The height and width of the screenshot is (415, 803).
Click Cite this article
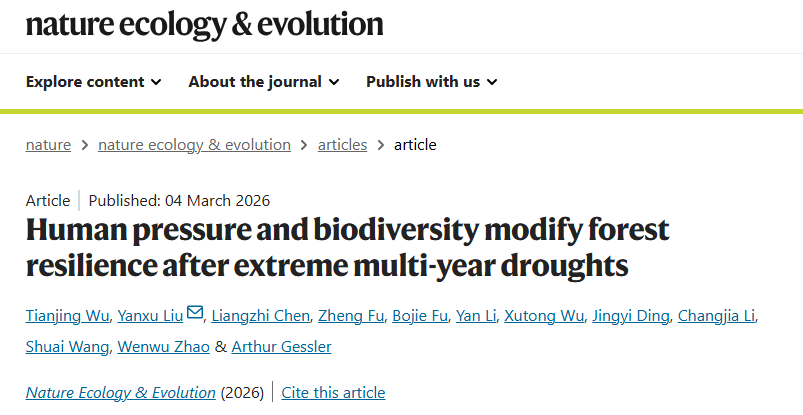[x=333, y=393]
